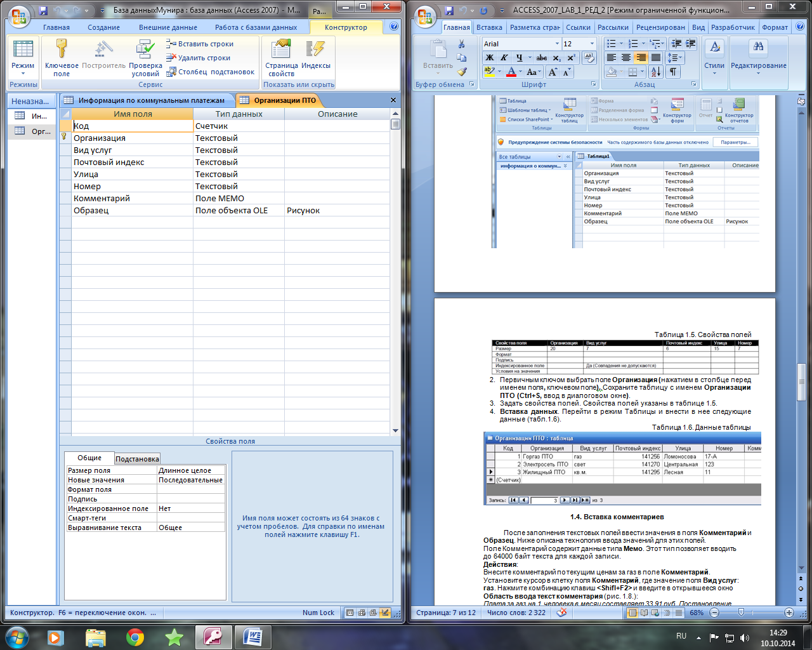Open Chrome from the taskbar
Viewport: 812px width, 650px height.
pos(134,637)
